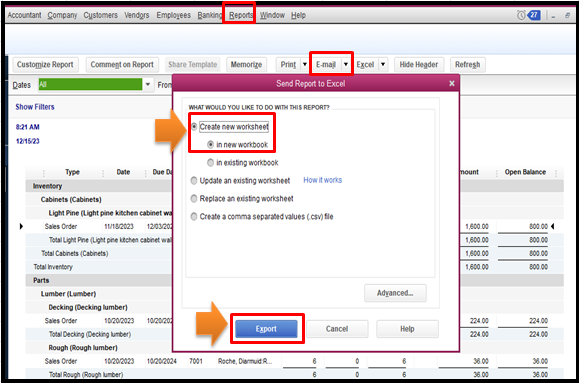Select Update an existing worksheet option
The image size is (579, 383).
pyautogui.click(x=194, y=181)
